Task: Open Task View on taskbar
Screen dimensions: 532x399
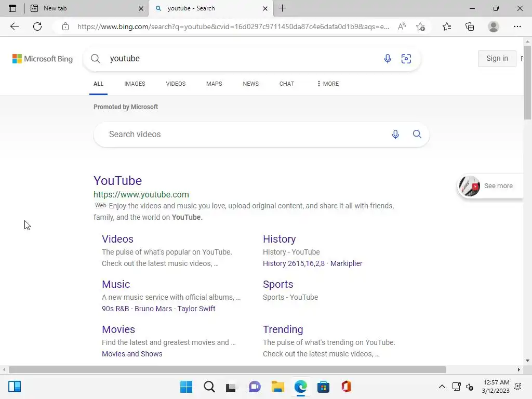Action: click(231, 387)
